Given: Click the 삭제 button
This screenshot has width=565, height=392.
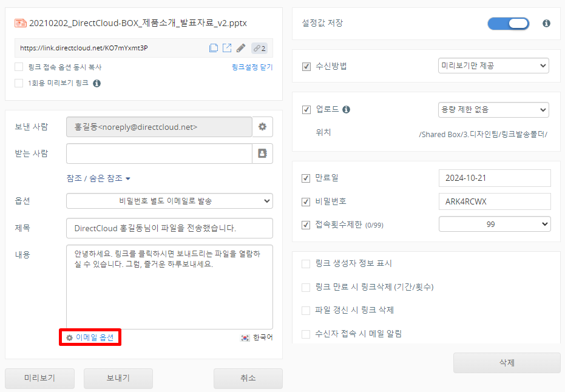Looking at the screenshot, I should point(506,363).
